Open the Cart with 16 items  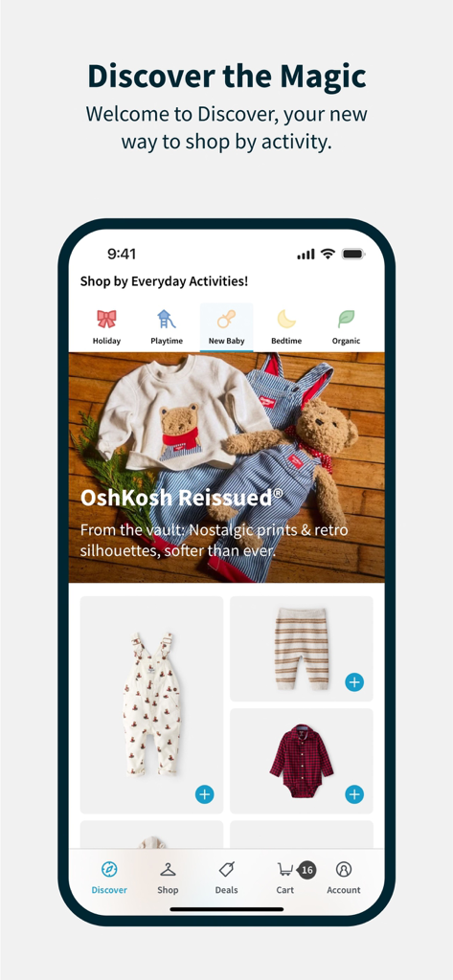(x=285, y=877)
